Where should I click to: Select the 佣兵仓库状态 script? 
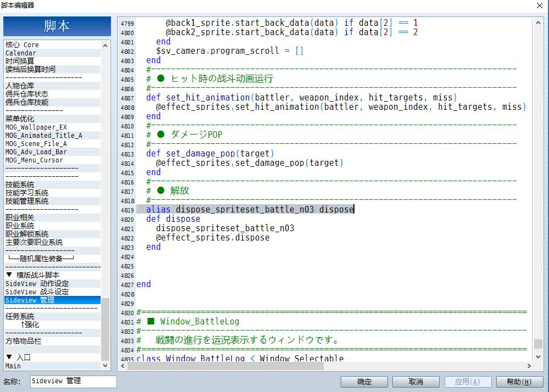click(53, 94)
